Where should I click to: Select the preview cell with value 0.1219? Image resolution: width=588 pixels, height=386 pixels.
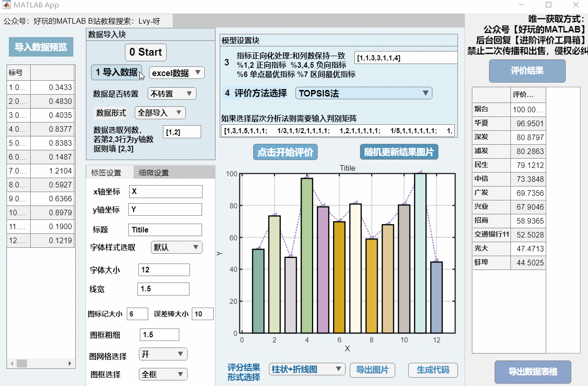[52, 240]
